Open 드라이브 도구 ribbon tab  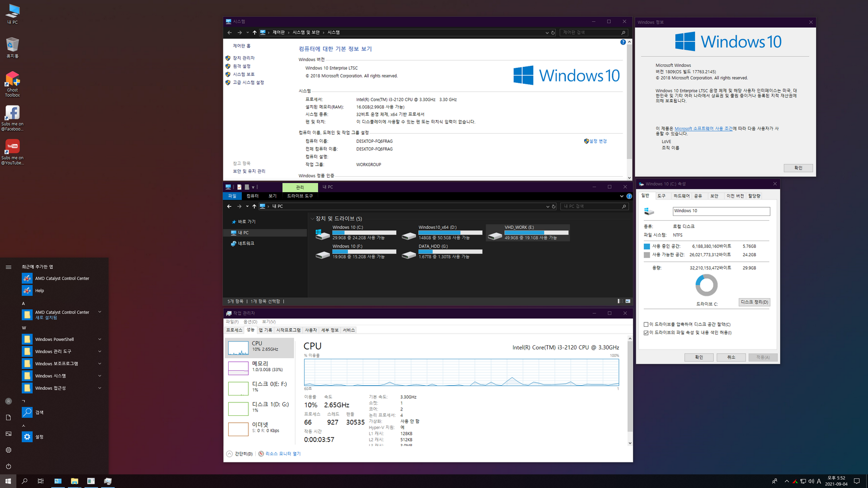click(300, 196)
